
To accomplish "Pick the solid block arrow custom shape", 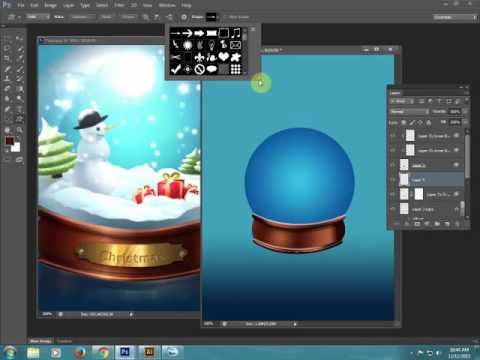I will tap(199, 33).
